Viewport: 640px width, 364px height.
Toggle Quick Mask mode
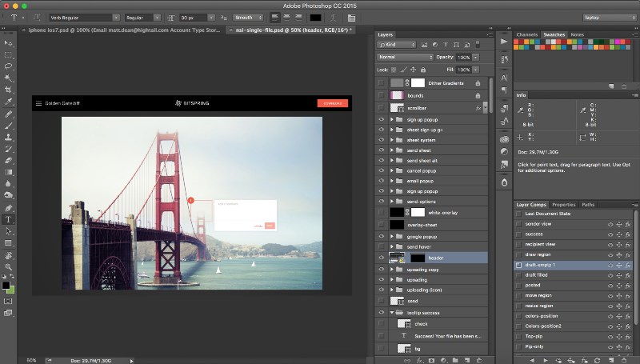click(x=8, y=301)
